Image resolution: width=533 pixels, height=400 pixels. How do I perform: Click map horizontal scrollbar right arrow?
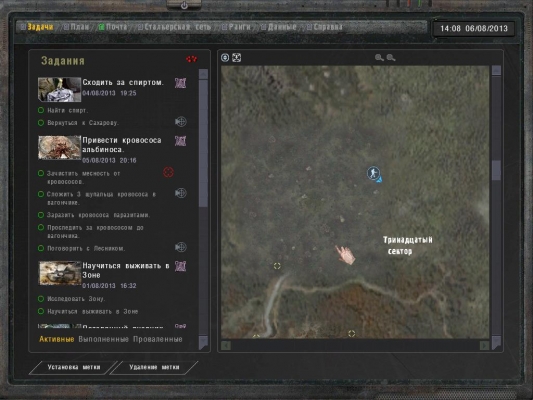tap(484, 345)
